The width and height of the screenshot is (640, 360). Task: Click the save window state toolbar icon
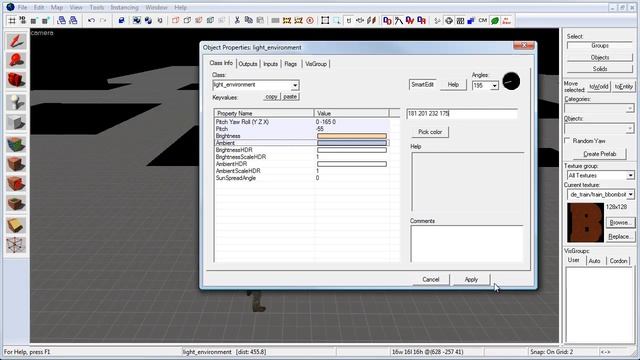click(73, 20)
